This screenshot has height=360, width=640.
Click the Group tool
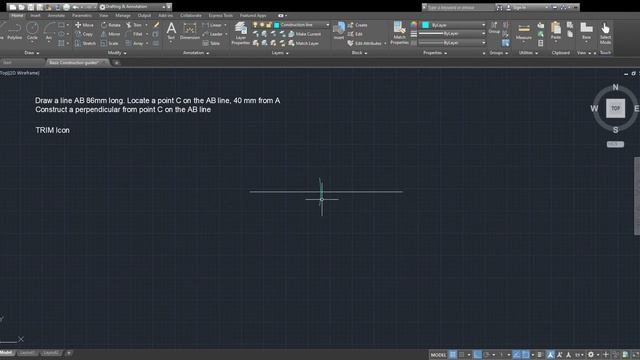[494, 28]
